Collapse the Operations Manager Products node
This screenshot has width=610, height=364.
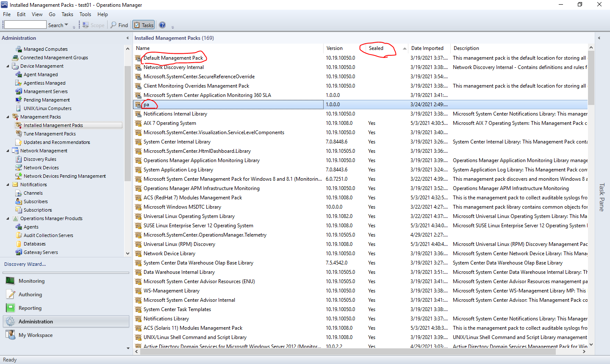coord(8,218)
